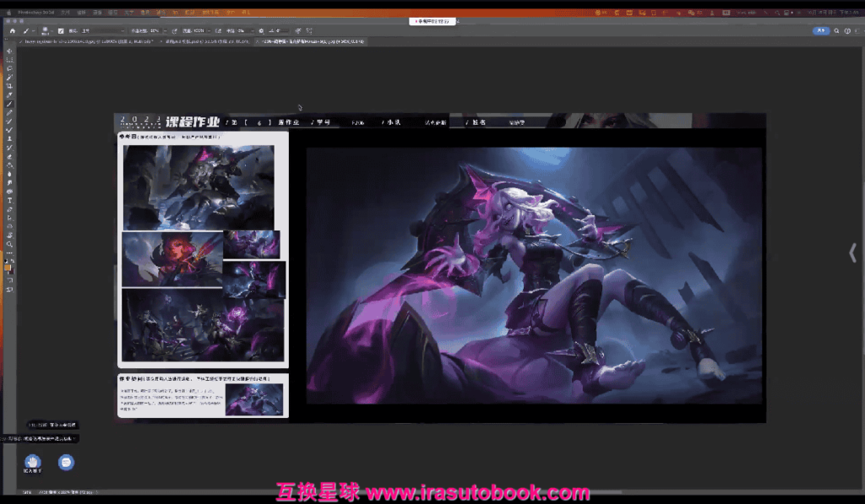Select the Move tool
Screen dimensions: 865x504
(x=9, y=51)
